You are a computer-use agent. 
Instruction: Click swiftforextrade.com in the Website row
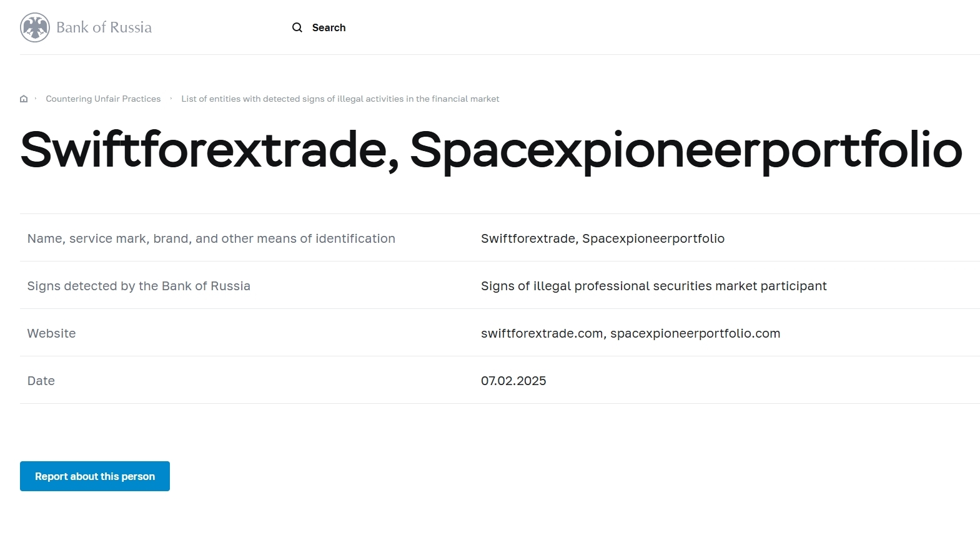542,333
